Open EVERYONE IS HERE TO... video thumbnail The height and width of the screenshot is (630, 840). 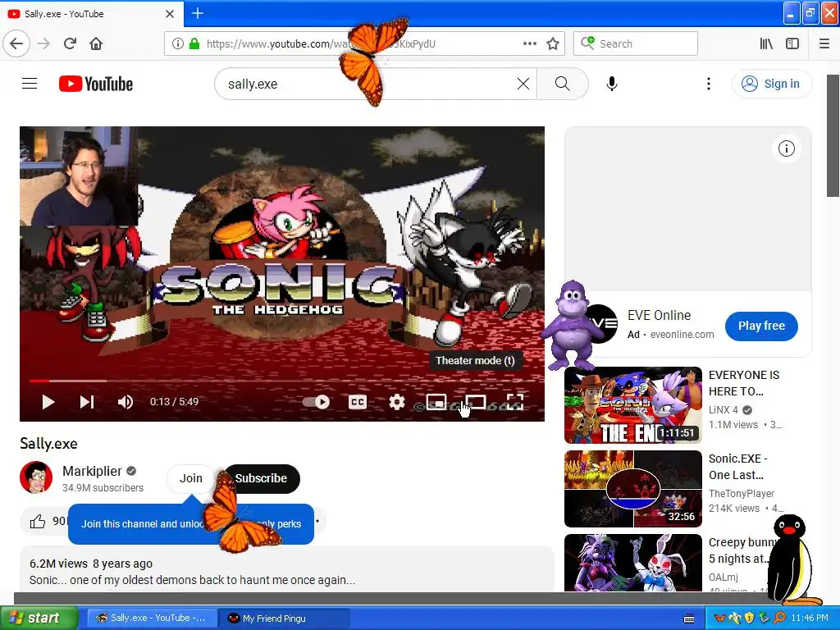(633, 405)
